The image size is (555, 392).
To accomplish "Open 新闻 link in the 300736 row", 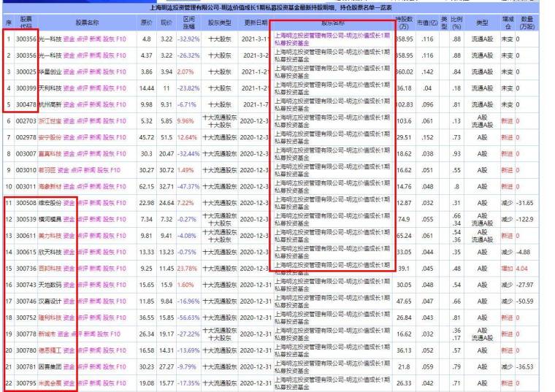I will 95,269.
